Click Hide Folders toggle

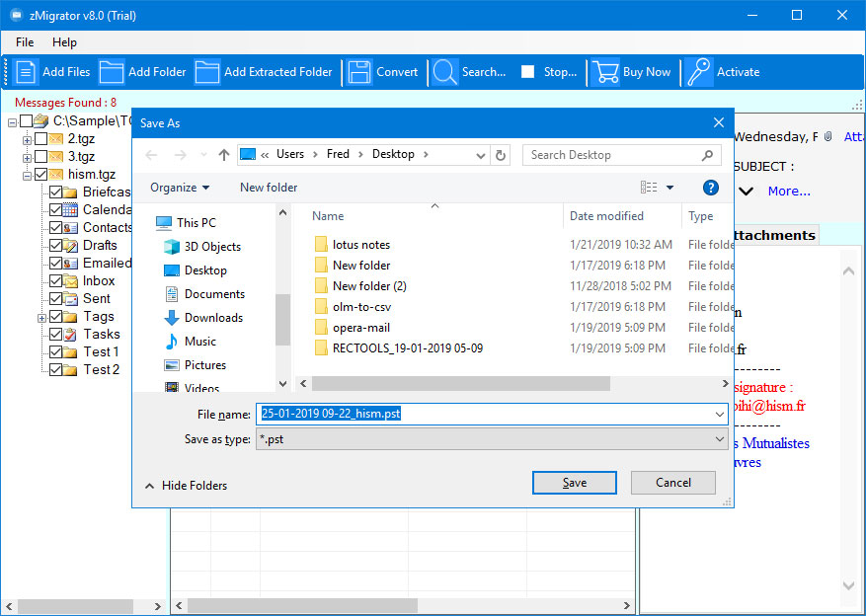(x=186, y=486)
